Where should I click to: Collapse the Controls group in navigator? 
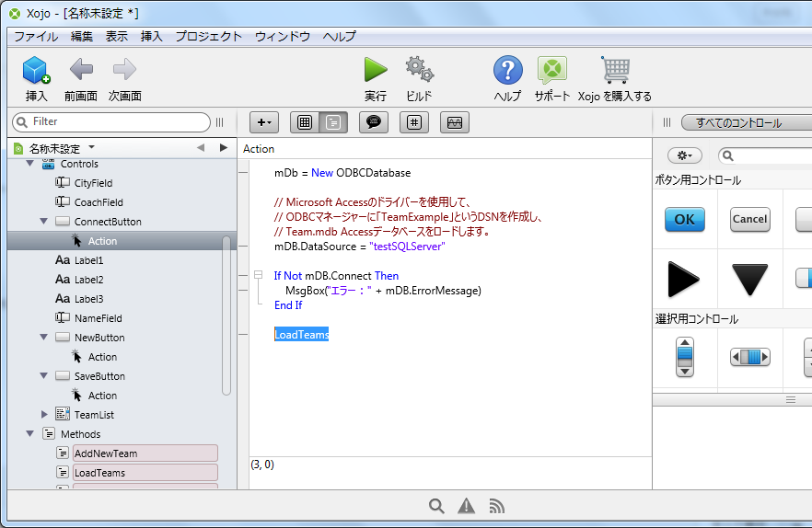30,164
